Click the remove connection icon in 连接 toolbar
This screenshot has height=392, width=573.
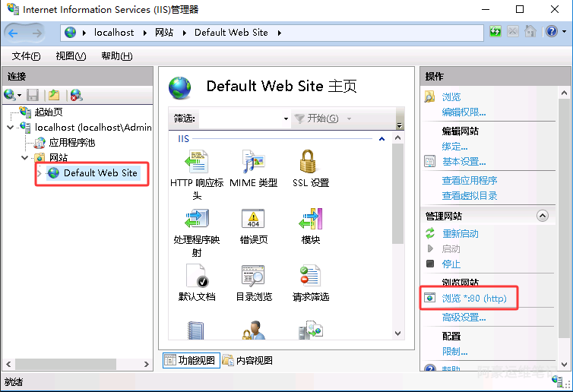pos(77,96)
